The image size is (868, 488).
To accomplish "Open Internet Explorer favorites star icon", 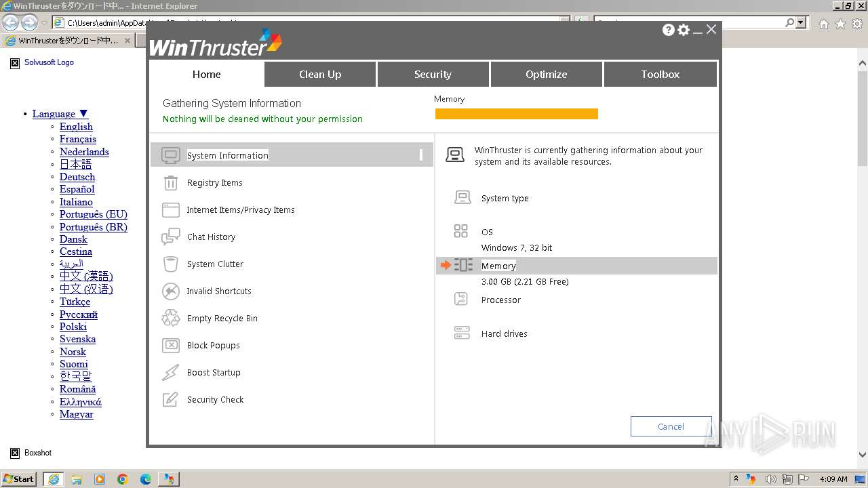I will pos(840,24).
